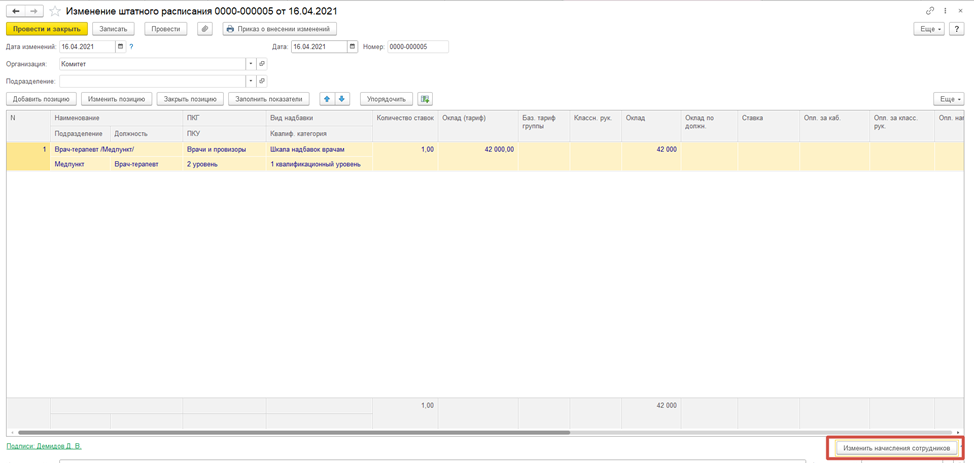Open calendar picker for Дата field
Viewport: 974px width, 463px height.
pyautogui.click(x=353, y=47)
